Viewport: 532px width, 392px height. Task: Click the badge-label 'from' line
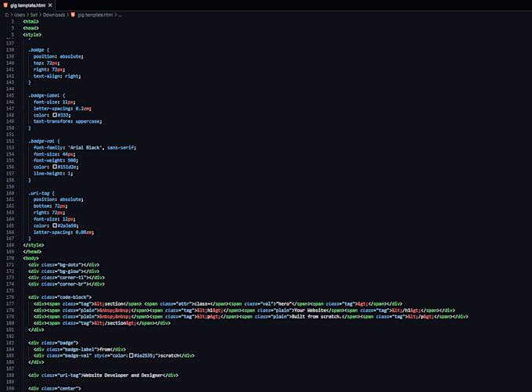(x=80, y=349)
